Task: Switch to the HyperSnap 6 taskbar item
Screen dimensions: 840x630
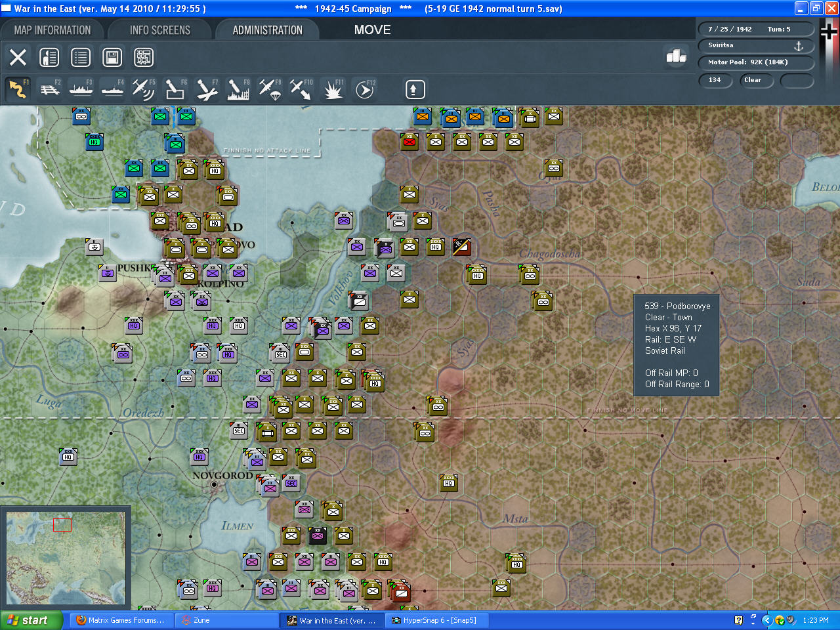Action: click(x=437, y=620)
